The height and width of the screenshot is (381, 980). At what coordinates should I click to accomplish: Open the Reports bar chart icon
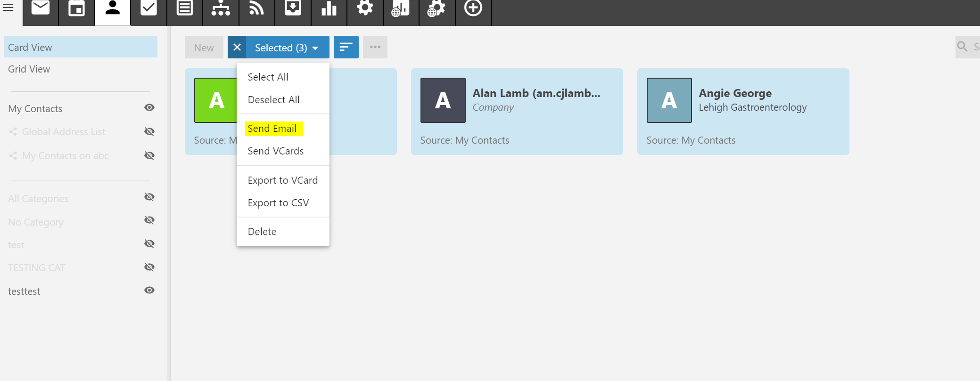click(x=329, y=8)
